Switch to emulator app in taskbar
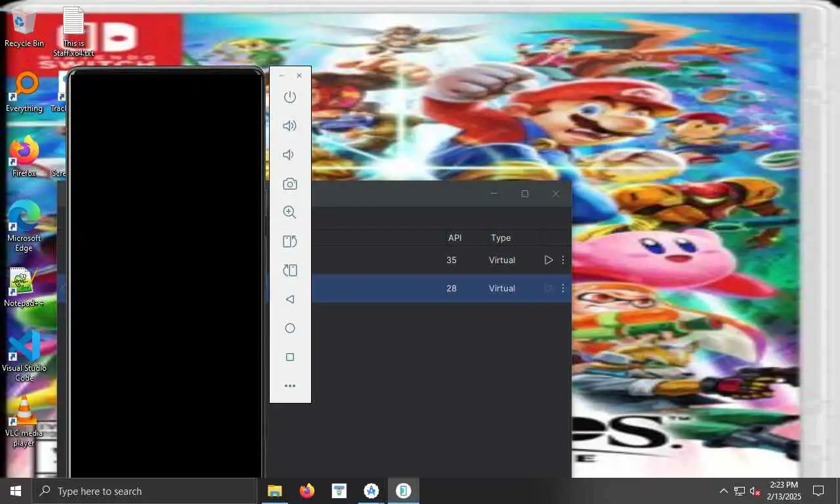The width and height of the screenshot is (840, 504). (x=404, y=491)
